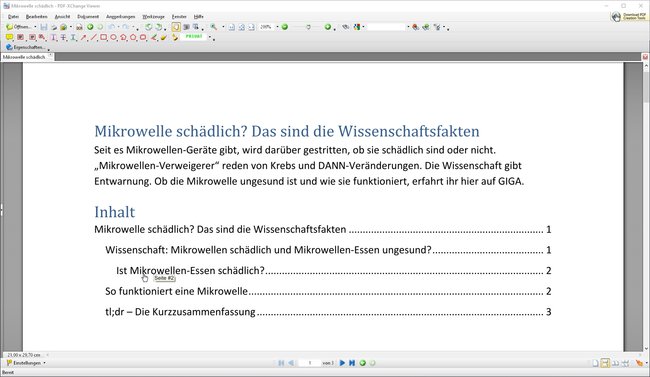Open the Zoom tool dropdown arrow
Viewport: 650px width, 377px height.
click(223, 27)
